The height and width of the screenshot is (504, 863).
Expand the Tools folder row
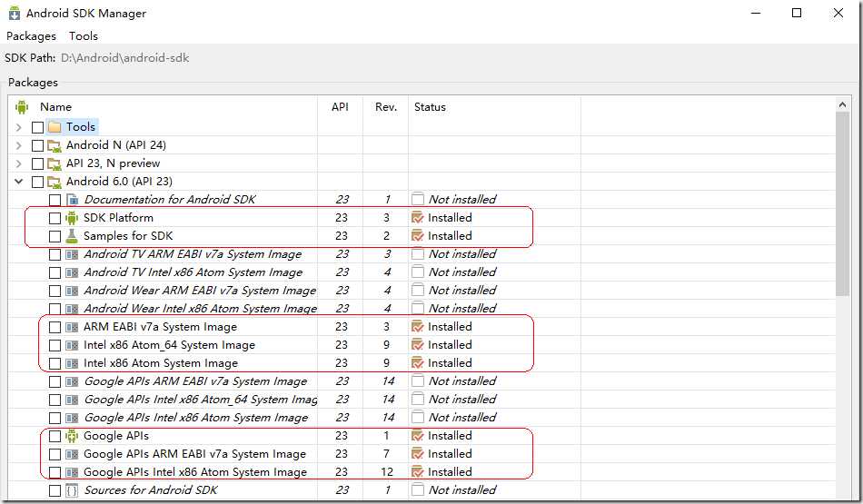coord(19,127)
